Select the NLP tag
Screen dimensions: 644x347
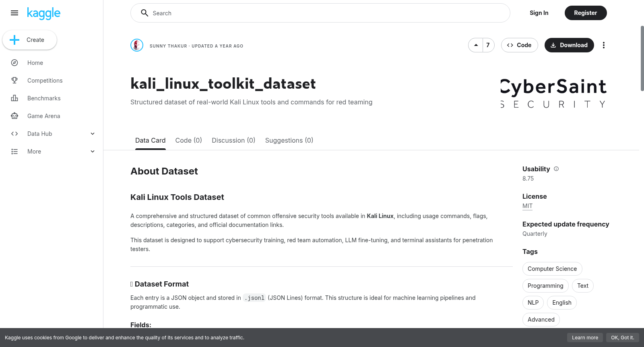click(533, 303)
